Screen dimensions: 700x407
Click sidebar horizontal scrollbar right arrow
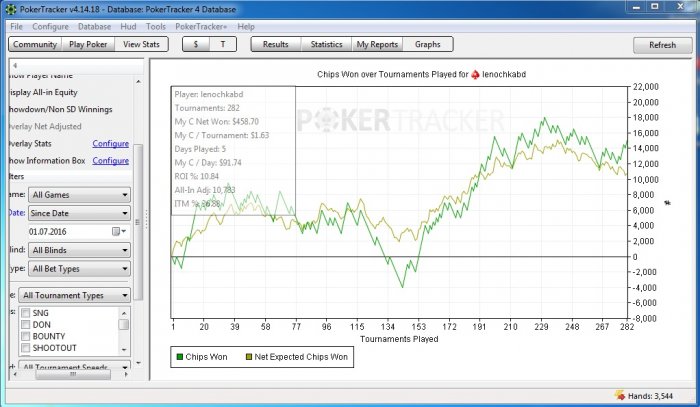pyautogui.click(x=126, y=374)
